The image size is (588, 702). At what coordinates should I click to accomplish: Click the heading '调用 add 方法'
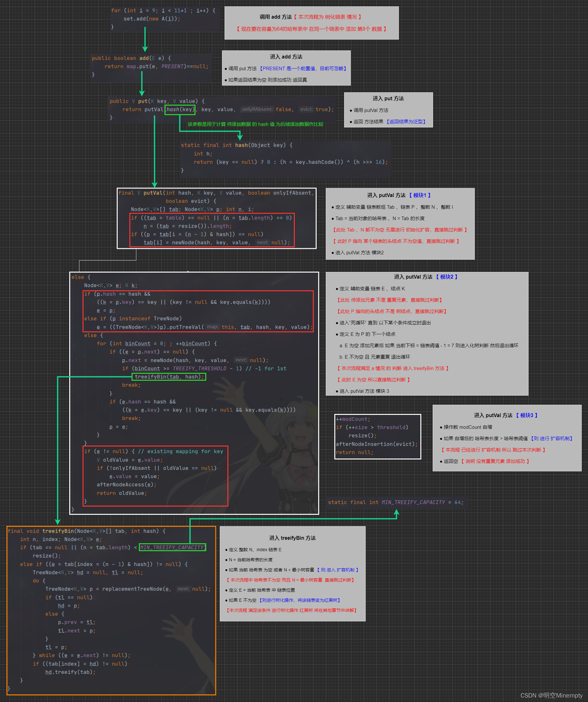pos(275,17)
